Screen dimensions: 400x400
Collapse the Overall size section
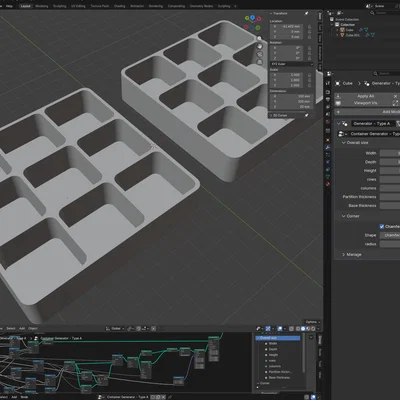pos(344,143)
